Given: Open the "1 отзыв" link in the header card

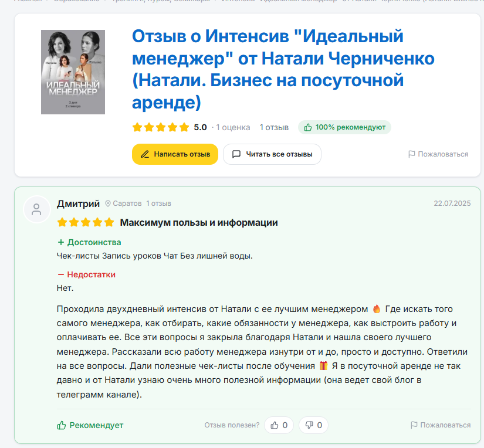Looking at the screenshot, I should pyautogui.click(x=274, y=127).
